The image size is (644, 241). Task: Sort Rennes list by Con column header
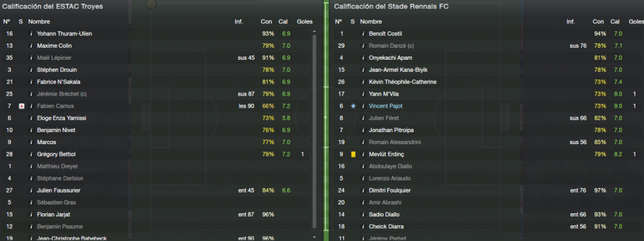tap(599, 21)
